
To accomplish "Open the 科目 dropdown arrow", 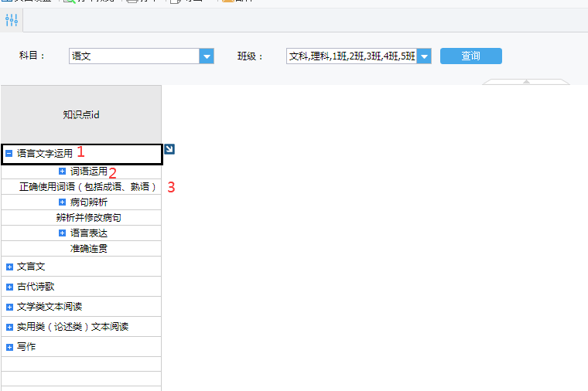I will 207,56.
